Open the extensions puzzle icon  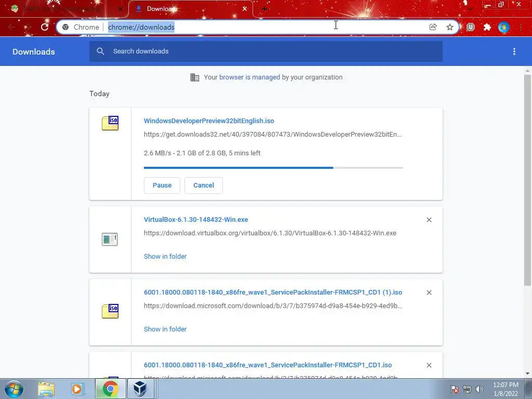[x=487, y=27]
